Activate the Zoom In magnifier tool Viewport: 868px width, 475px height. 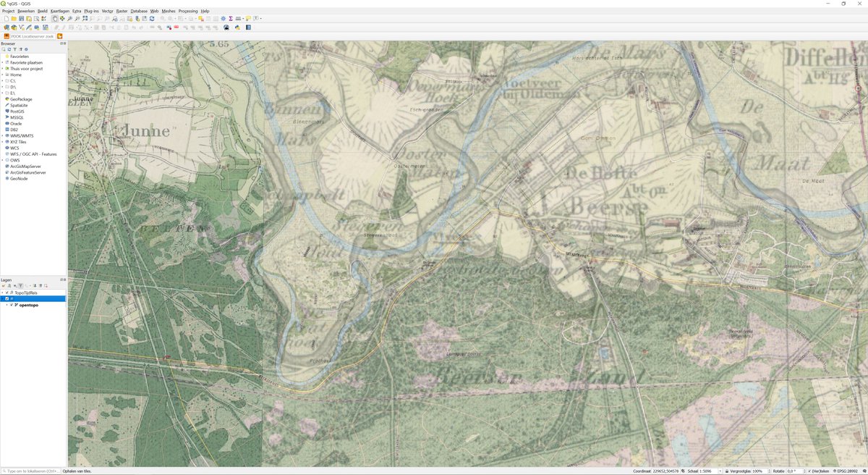click(69, 19)
